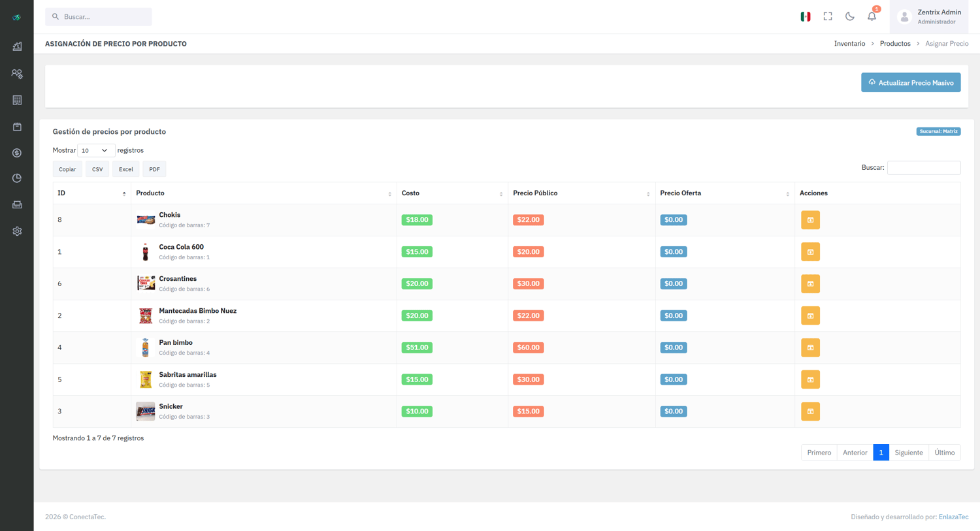Export the table as PDF

(x=154, y=169)
